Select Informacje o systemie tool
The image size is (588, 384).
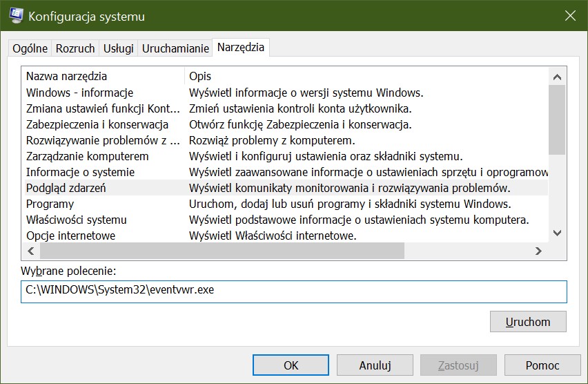[285, 172]
